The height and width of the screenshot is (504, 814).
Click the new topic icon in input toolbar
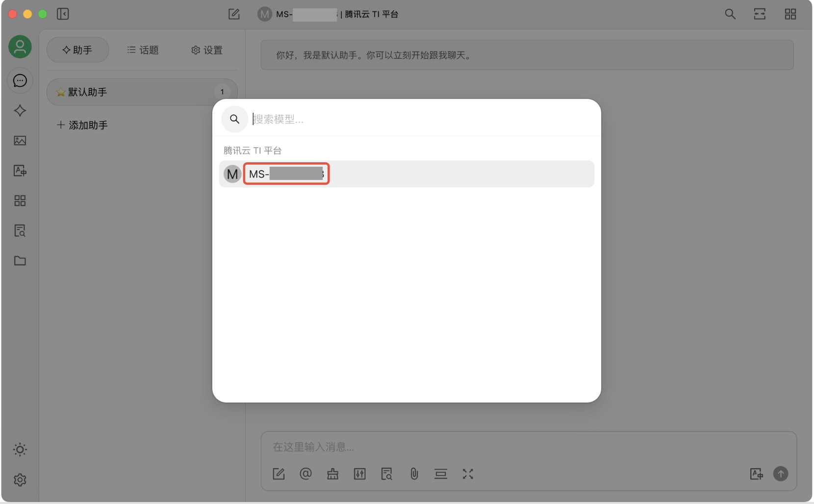[x=279, y=474]
